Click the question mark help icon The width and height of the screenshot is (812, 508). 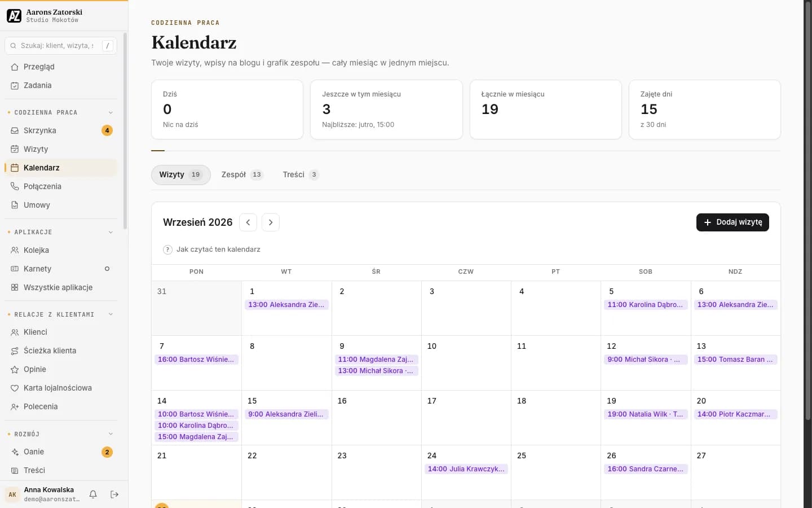point(167,249)
